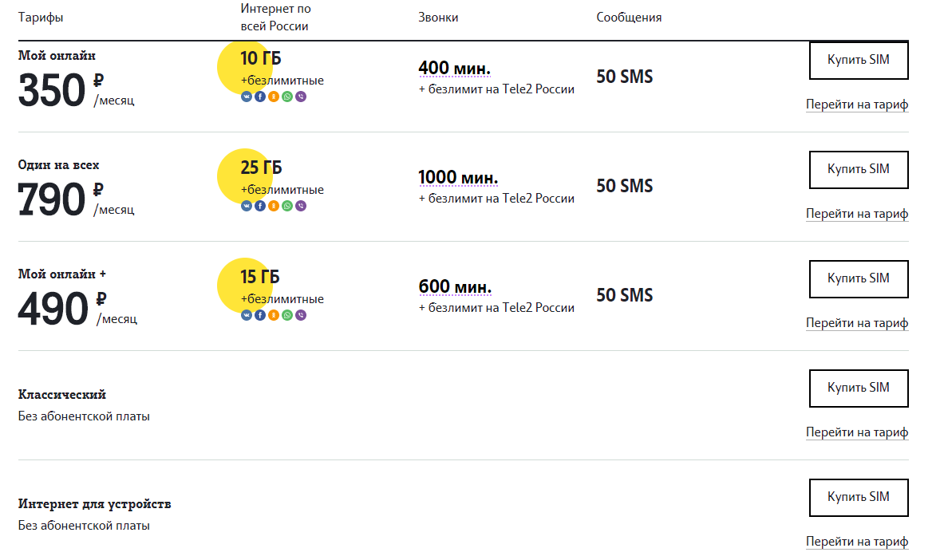The image size is (944, 560).
Task: Click the 400 мин. dotted-underline text
Action: tap(455, 68)
